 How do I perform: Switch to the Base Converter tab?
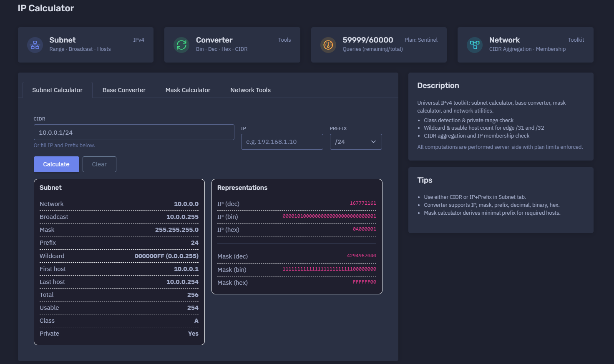coord(124,90)
